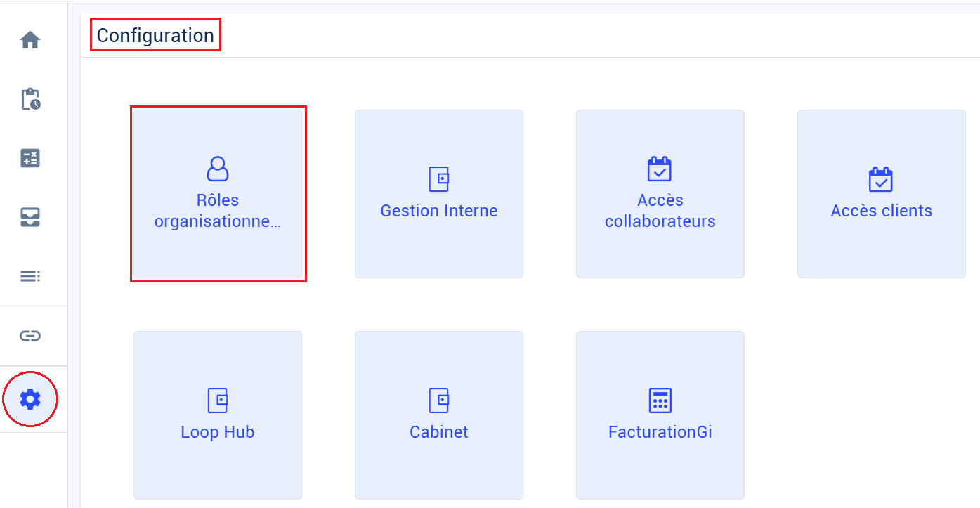Open the Loop Hub label link
The width and height of the screenshot is (980, 508).
point(218,432)
